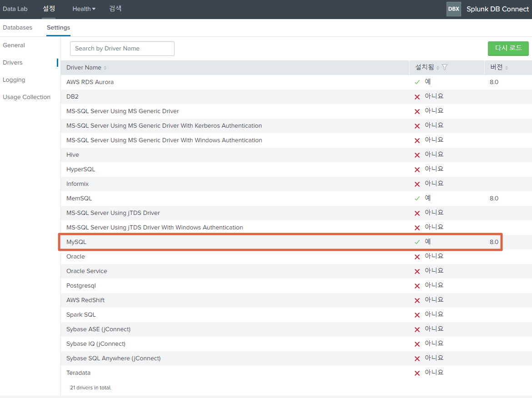532x398 pixels.
Task: Open the 검색 navigation item
Action: (x=115, y=9)
